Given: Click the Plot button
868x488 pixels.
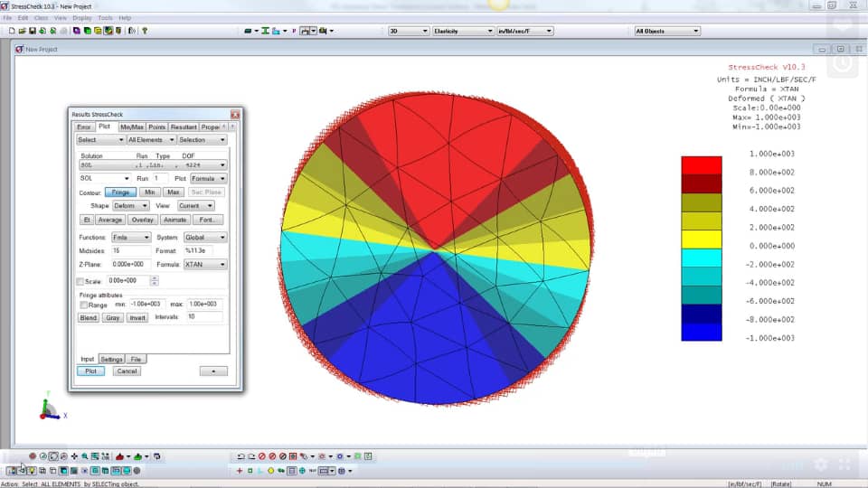Looking at the screenshot, I should (x=90, y=371).
